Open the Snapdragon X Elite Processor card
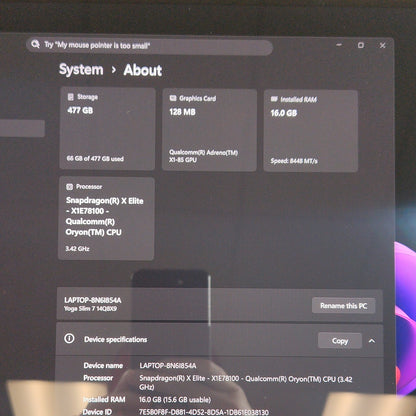This screenshot has width=416, height=416. click(106, 218)
